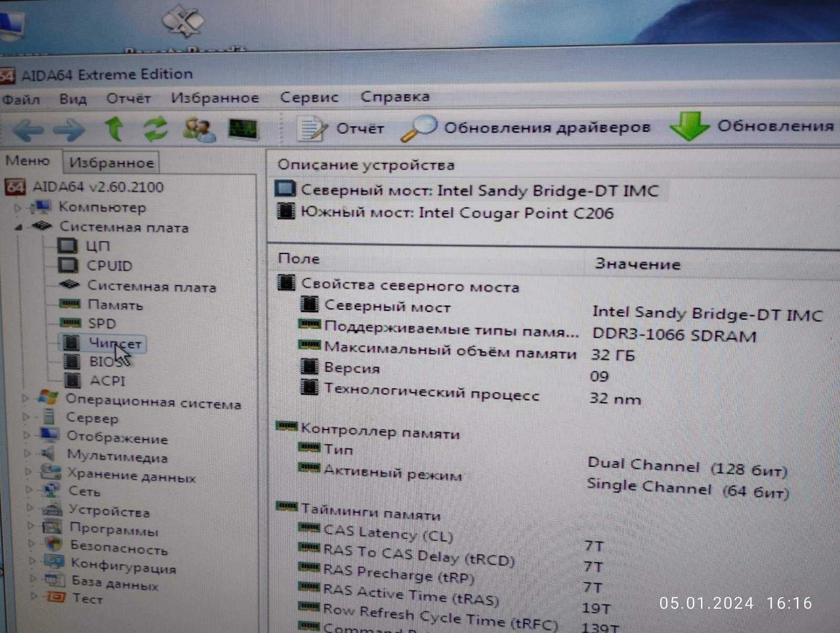
Task: Switch to the Избранное panel tab
Action: (111, 162)
